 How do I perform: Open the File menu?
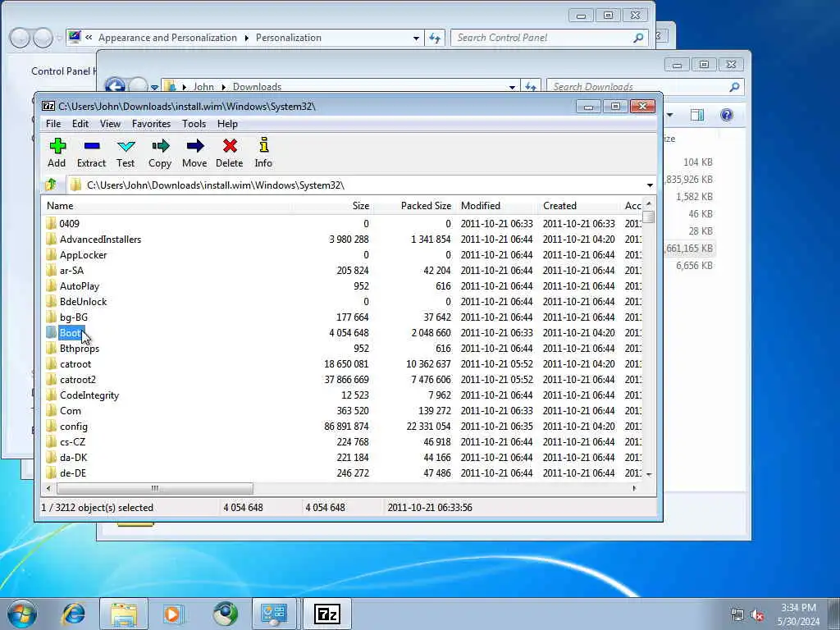53,124
